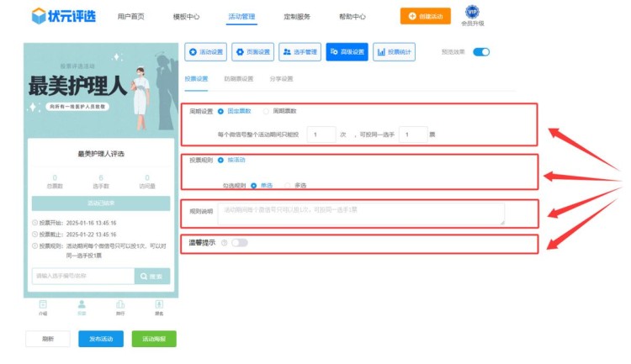The image size is (631, 364).
Task: Click the 规则说明 text area
Action: (x=361, y=214)
